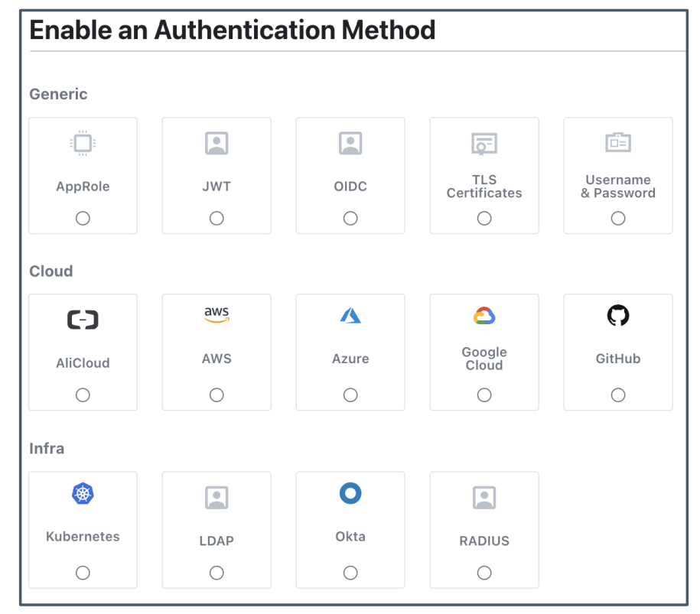700x614 pixels.
Task: Choose the LDAP radio button
Action: point(217,573)
